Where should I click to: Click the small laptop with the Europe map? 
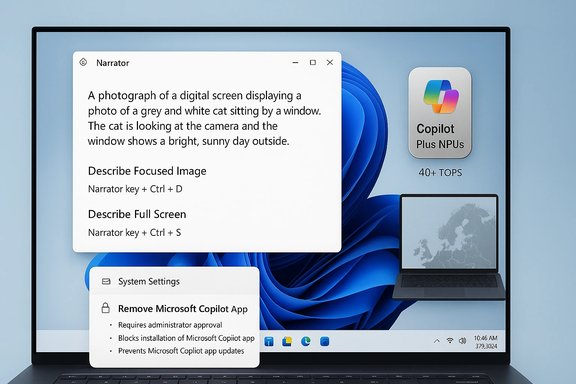pos(450,246)
